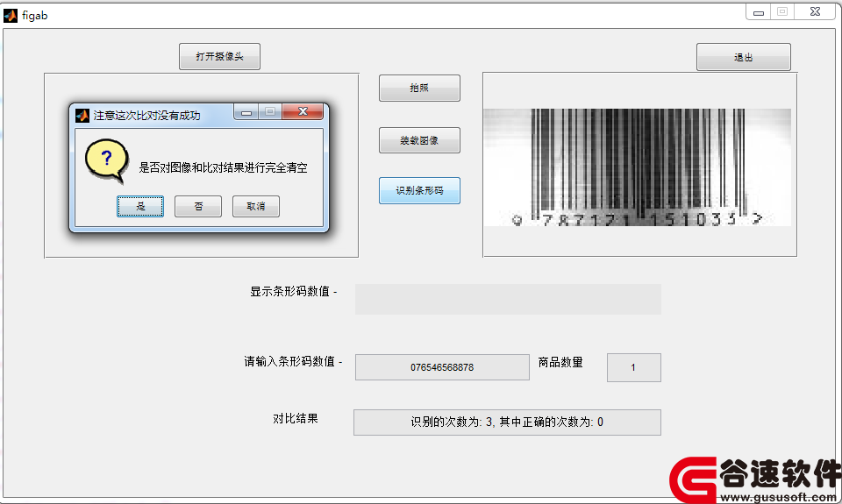Click the dialog message 是否对图像和比对结果进行完全清空
Image resolution: width=842 pixels, height=504 pixels.
tap(224, 168)
